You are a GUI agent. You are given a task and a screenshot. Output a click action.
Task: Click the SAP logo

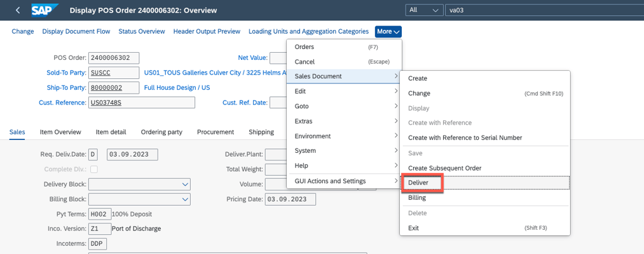[x=45, y=10]
